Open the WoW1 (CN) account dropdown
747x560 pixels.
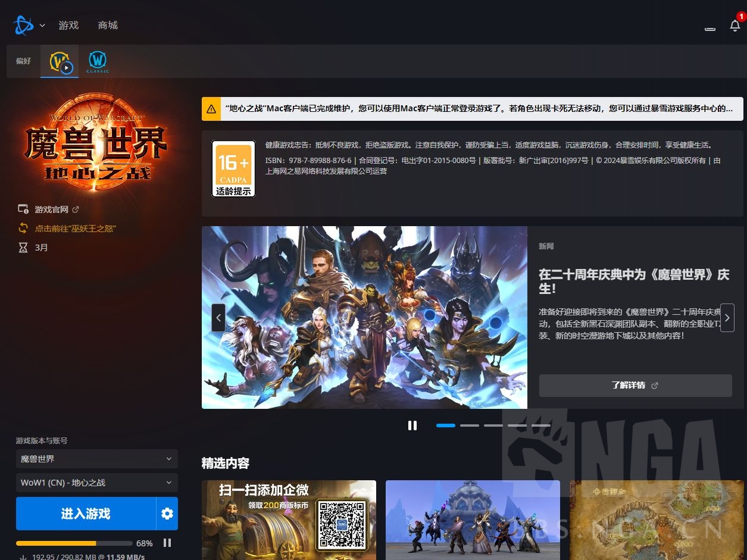[x=96, y=483]
